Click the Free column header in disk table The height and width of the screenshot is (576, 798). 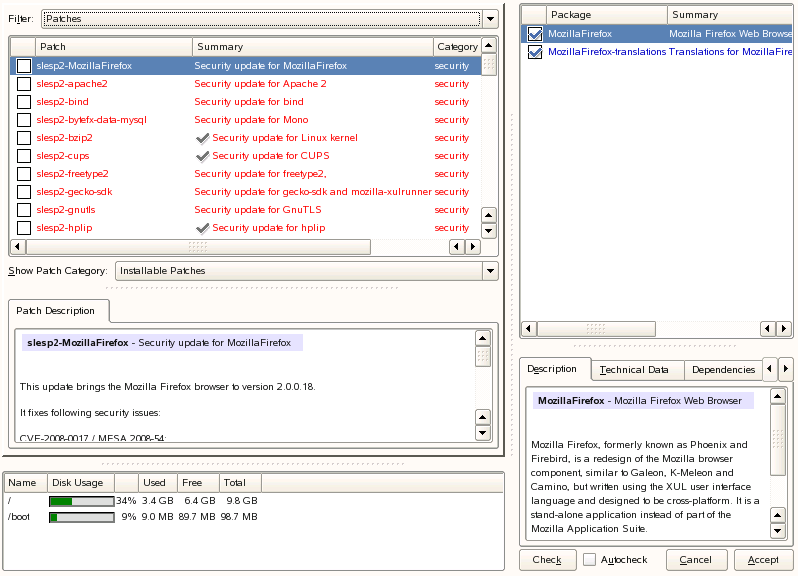198,483
